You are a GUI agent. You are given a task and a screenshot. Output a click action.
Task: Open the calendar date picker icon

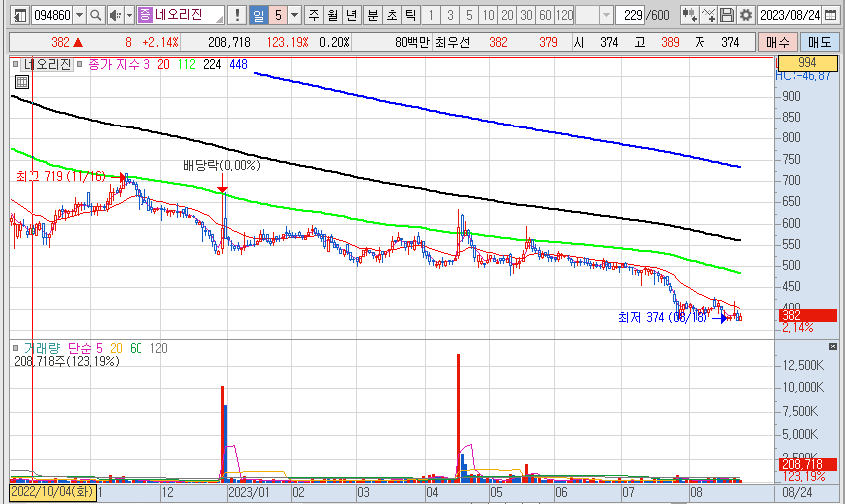pyautogui.click(x=831, y=15)
